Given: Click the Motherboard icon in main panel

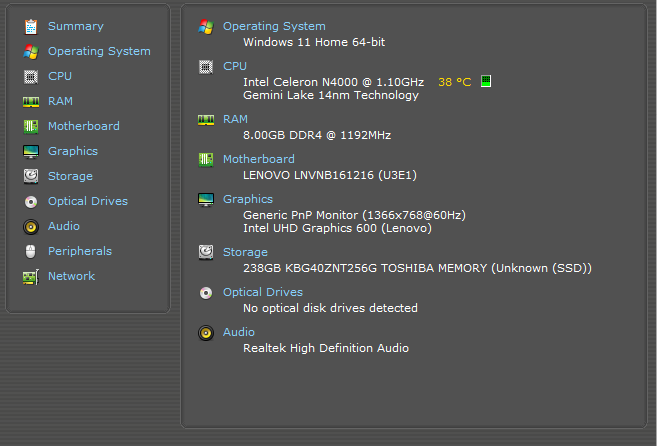Looking at the screenshot, I should [206, 159].
